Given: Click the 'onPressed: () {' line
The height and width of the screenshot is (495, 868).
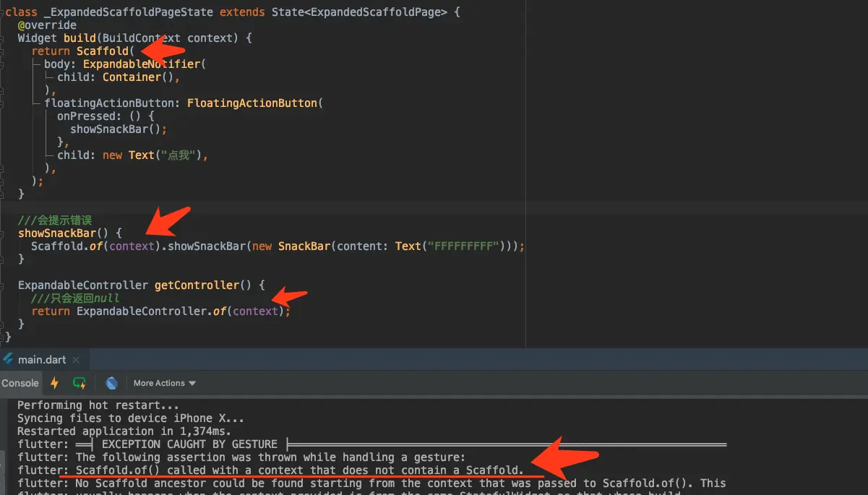Looking at the screenshot, I should [106, 116].
